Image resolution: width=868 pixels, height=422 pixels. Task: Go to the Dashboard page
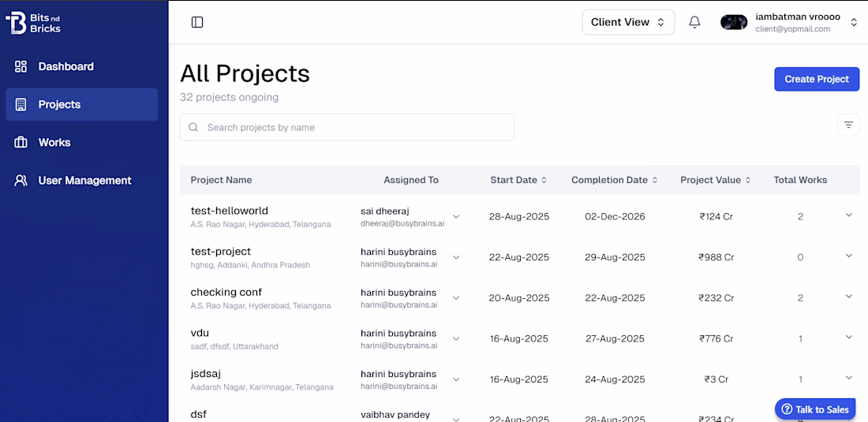pyautogui.click(x=82, y=66)
